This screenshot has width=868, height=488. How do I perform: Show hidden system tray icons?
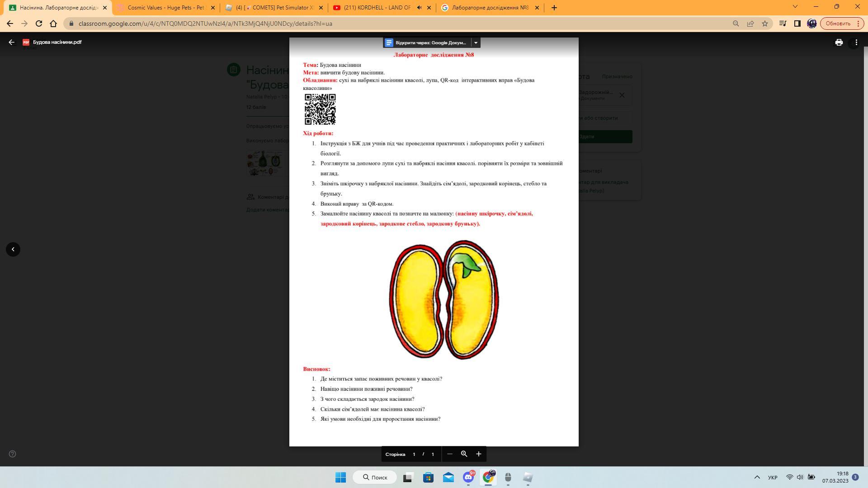[x=757, y=478]
